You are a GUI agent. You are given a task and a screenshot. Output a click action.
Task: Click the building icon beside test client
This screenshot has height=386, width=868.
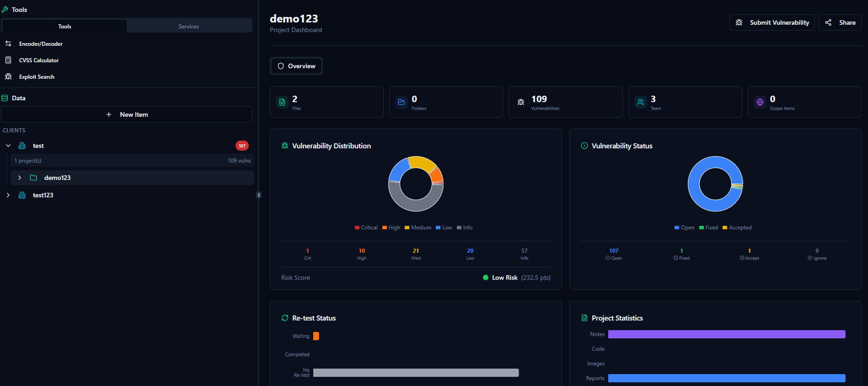coord(22,146)
